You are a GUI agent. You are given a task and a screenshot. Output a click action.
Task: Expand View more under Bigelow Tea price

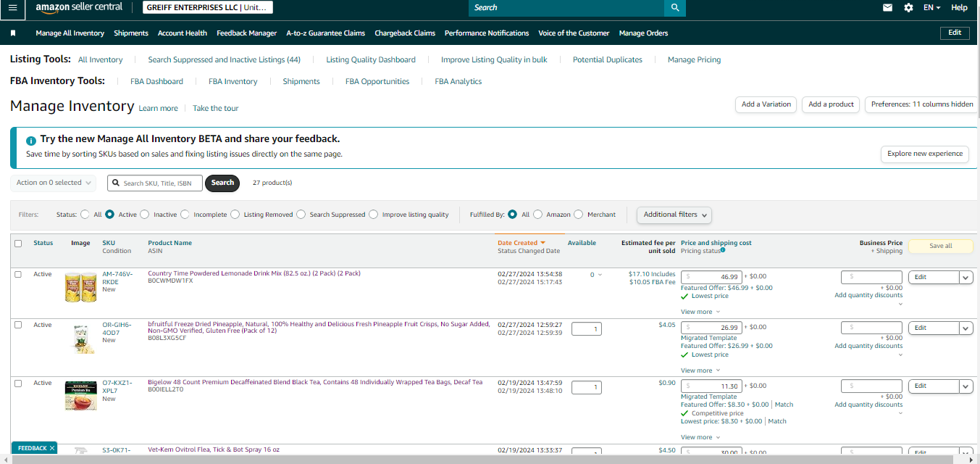pos(700,437)
